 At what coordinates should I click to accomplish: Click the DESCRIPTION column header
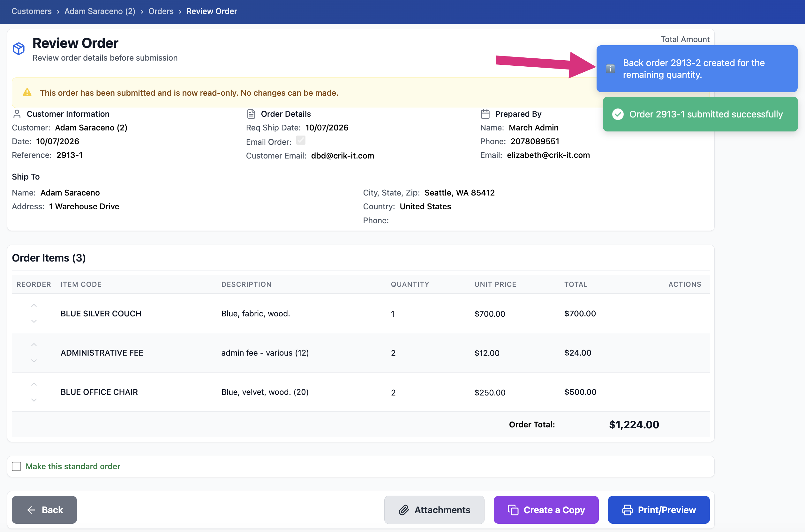(246, 284)
